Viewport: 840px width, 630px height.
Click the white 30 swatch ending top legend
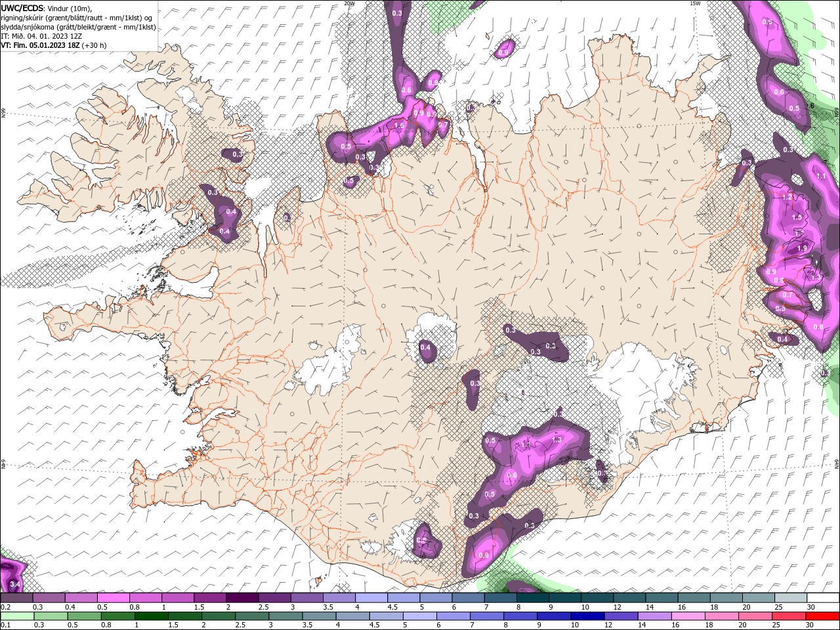click(x=822, y=598)
